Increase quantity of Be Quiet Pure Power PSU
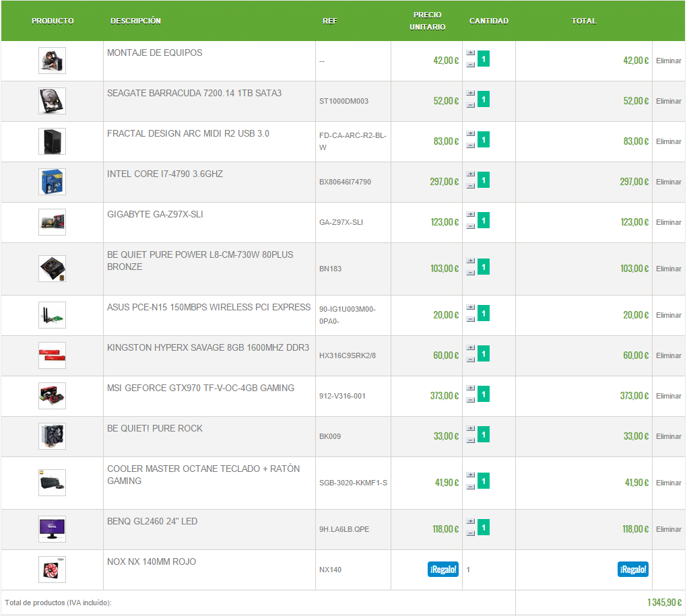This screenshot has width=689, height=616. (471, 261)
